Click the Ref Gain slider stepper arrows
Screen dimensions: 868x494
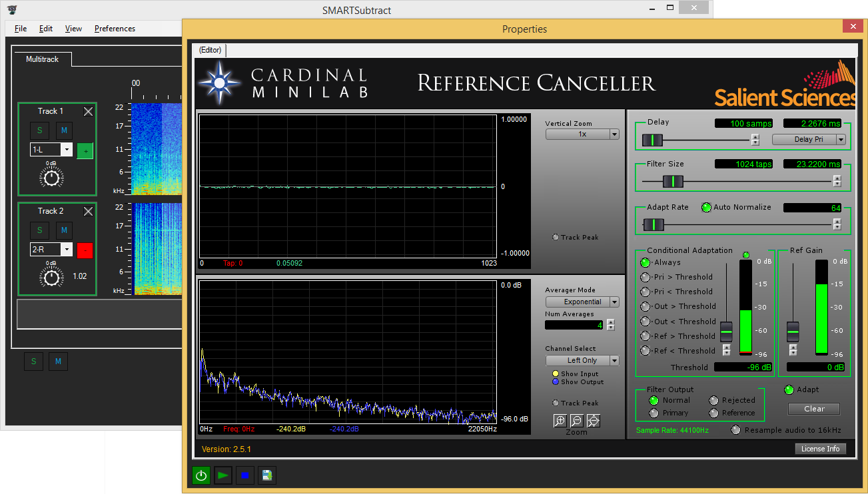click(x=793, y=350)
